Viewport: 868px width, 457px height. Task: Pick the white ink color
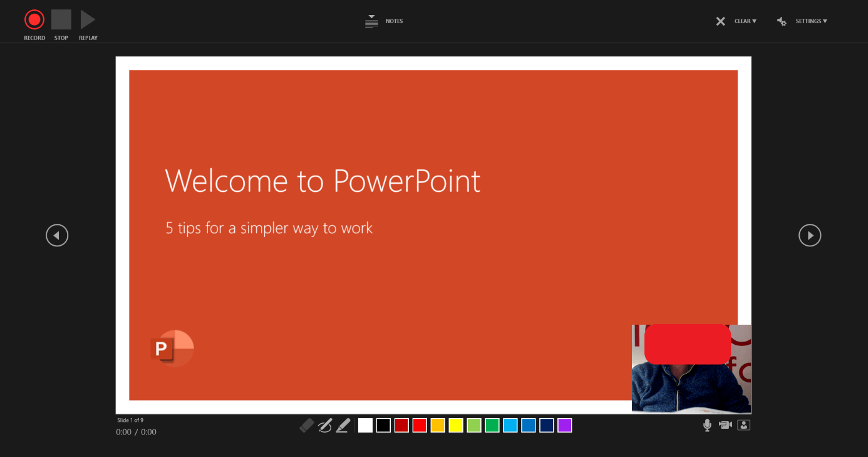tap(365, 426)
